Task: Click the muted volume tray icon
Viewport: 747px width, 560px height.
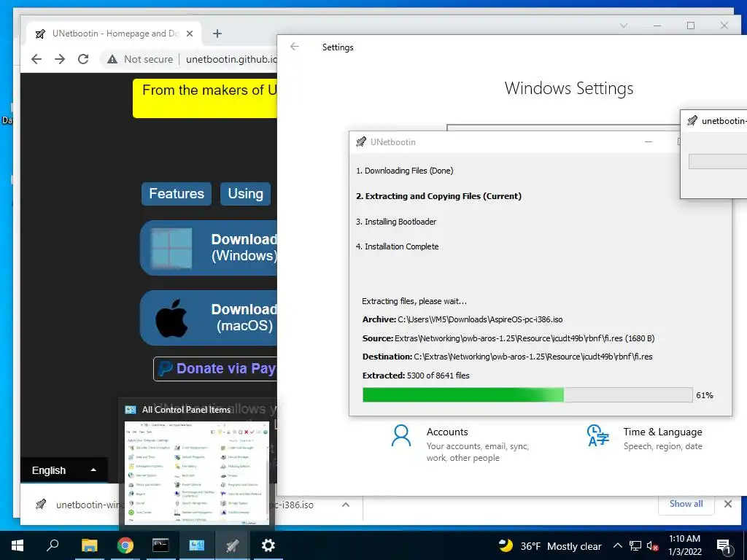Action: tap(653, 545)
